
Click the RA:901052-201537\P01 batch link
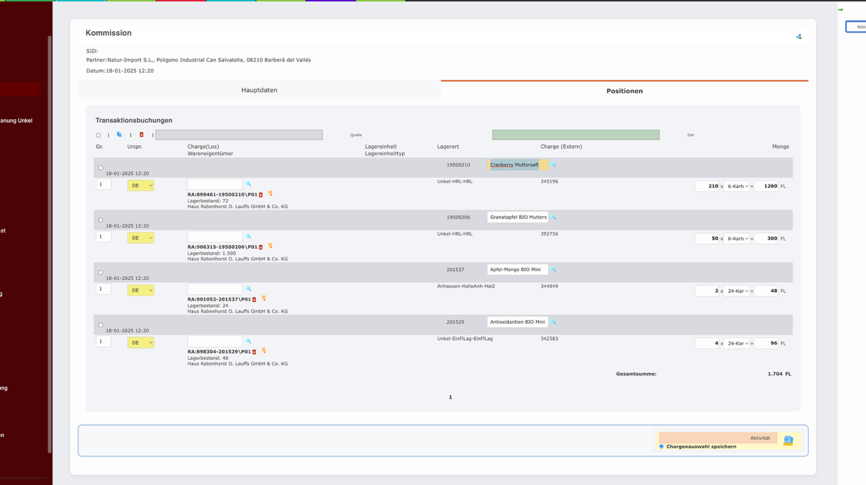218,299
